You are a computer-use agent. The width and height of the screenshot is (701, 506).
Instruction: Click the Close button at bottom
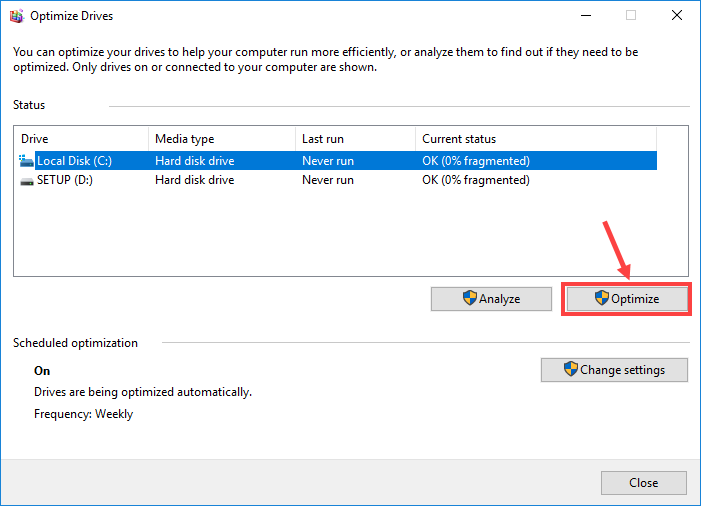(643, 483)
